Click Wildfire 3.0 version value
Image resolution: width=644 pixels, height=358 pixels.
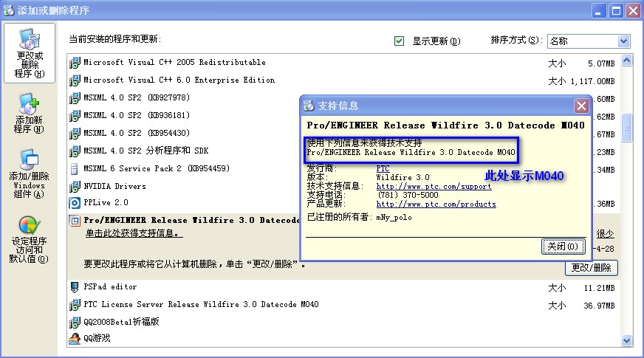coord(403,177)
